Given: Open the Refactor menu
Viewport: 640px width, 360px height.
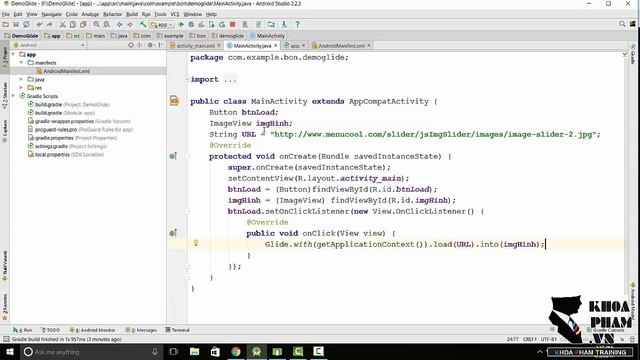Looking at the screenshot, I should point(112,14).
